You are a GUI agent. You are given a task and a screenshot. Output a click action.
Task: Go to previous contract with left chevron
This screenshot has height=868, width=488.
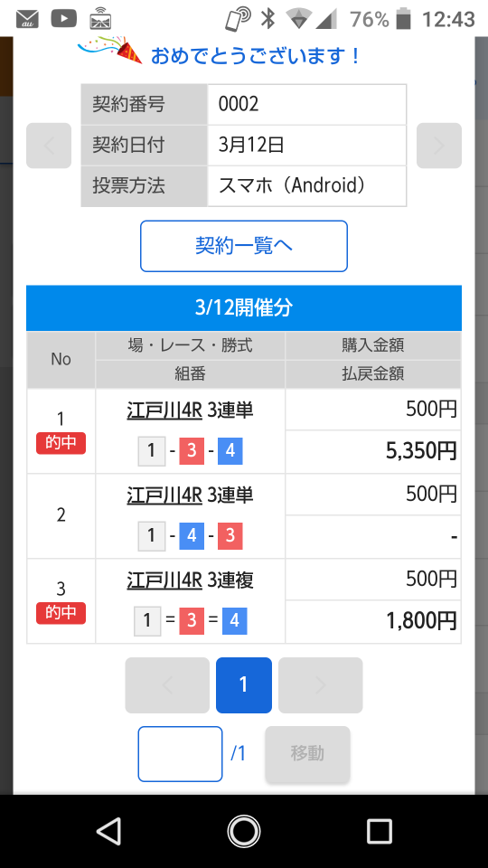pos(49,146)
